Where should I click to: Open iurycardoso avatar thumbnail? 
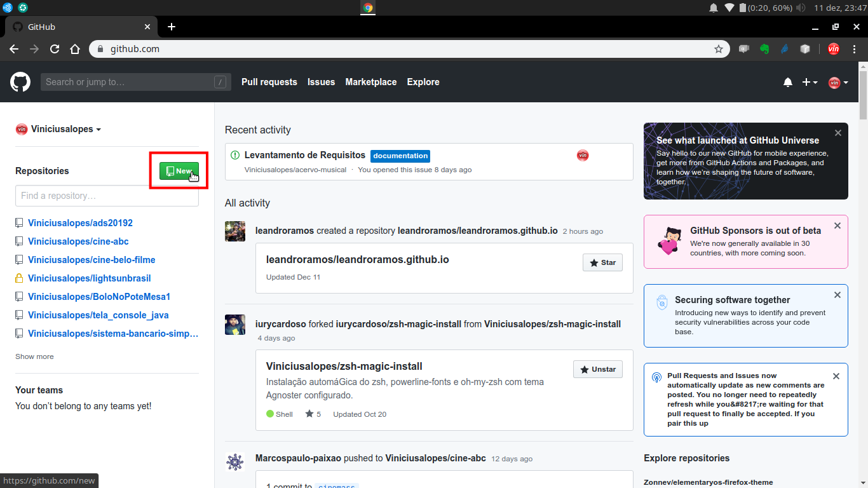point(235,325)
